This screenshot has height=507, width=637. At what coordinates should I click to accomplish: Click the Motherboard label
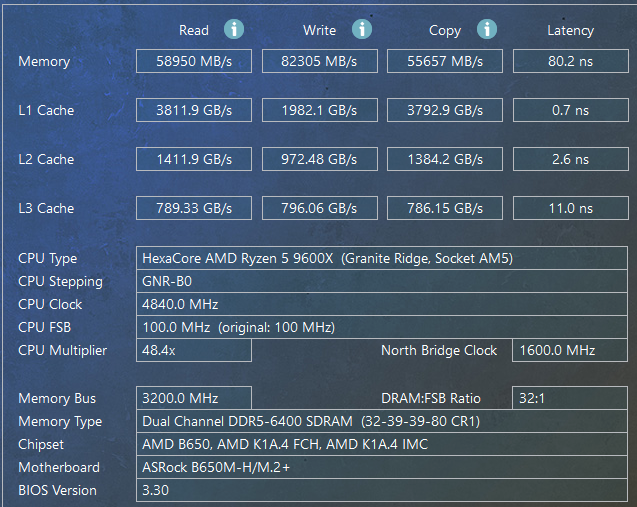click(x=59, y=467)
